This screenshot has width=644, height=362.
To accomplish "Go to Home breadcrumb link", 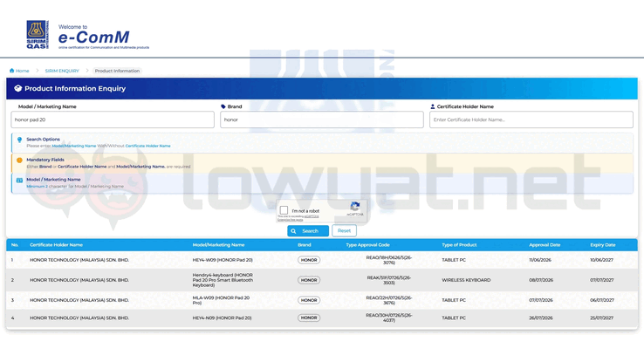I will coord(22,71).
